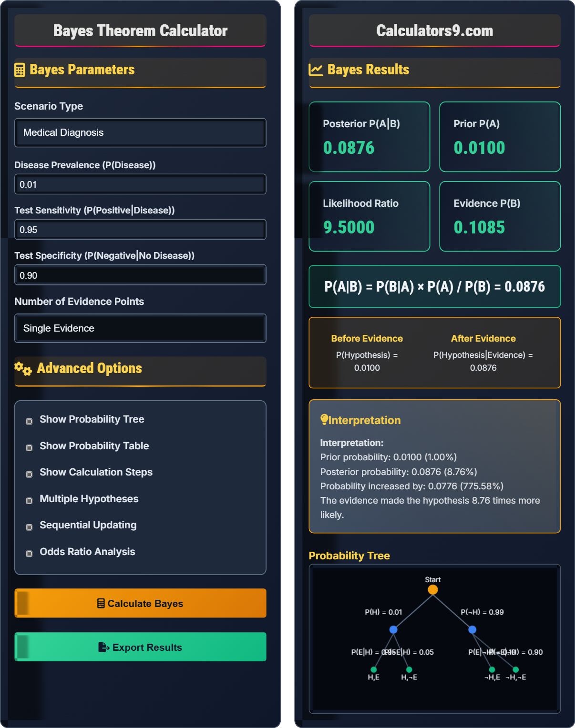Open Number of Evidence Points dropdown
Screen dimensions: 575x728
(x=140, y=328)
